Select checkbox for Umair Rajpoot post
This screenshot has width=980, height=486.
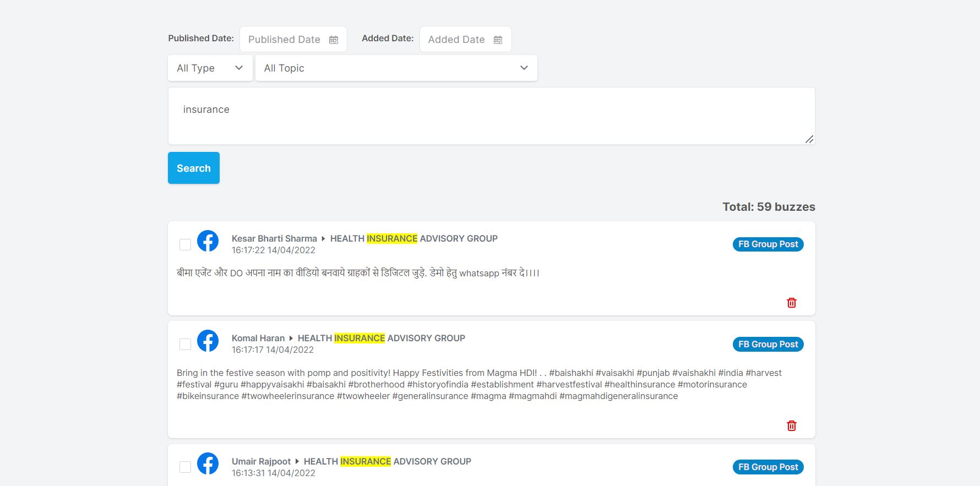[x=186, y=467]
